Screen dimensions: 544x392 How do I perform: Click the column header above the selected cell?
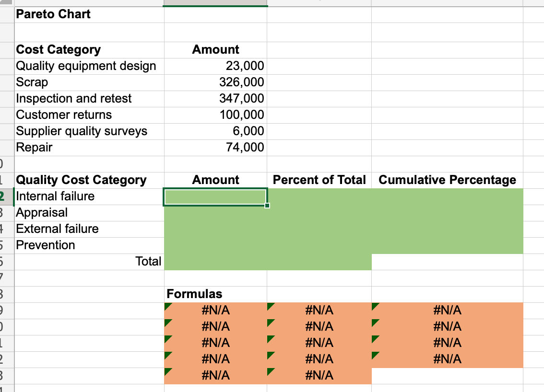point(215,3)
